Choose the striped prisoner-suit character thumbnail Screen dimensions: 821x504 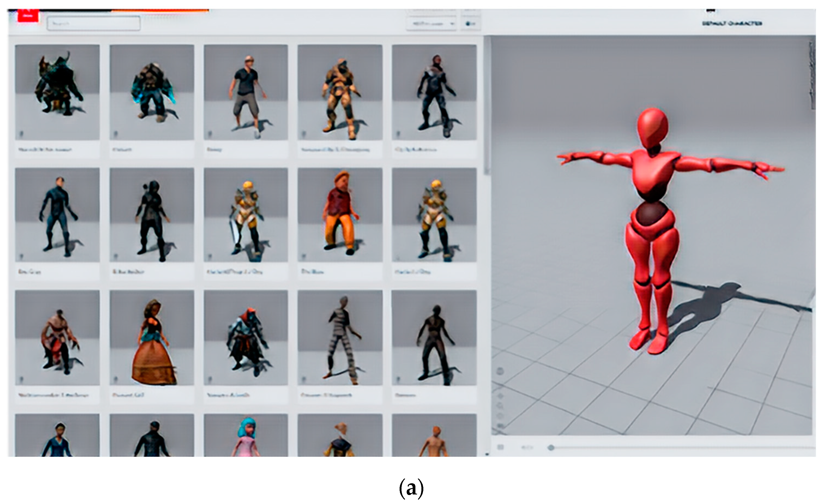tap(340, 338)
